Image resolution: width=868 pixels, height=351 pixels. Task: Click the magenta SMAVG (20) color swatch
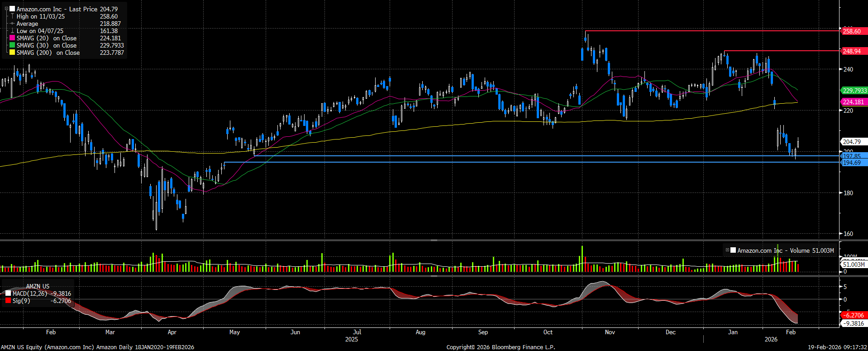coord(12,38)
